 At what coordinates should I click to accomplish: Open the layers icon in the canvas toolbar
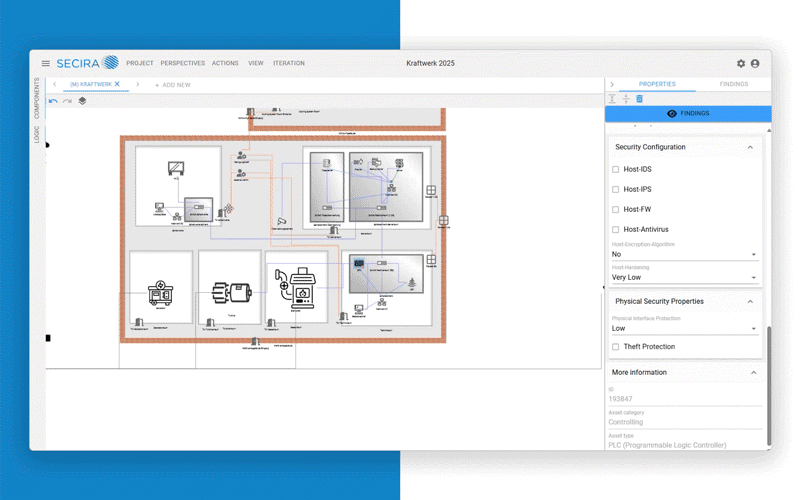[82, 101]
